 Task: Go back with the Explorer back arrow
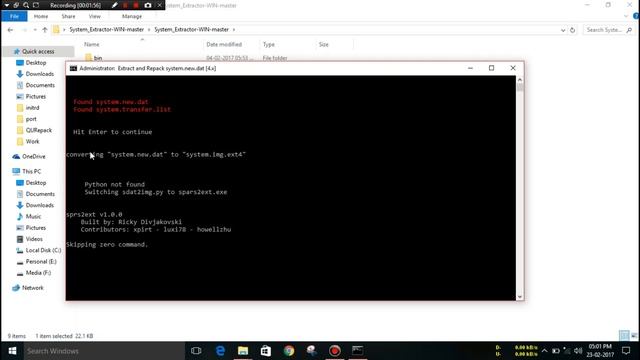coord(10,30)
